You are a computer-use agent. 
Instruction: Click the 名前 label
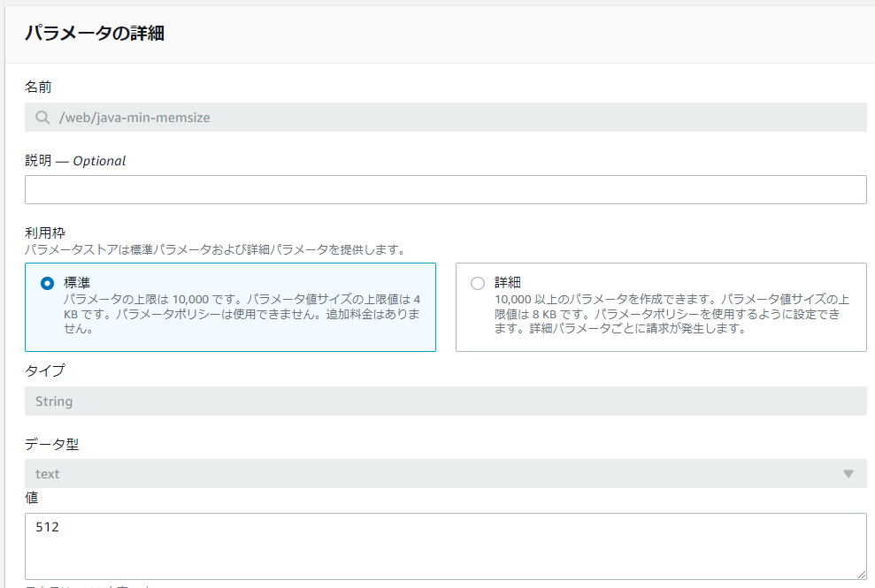click(39, 87)
